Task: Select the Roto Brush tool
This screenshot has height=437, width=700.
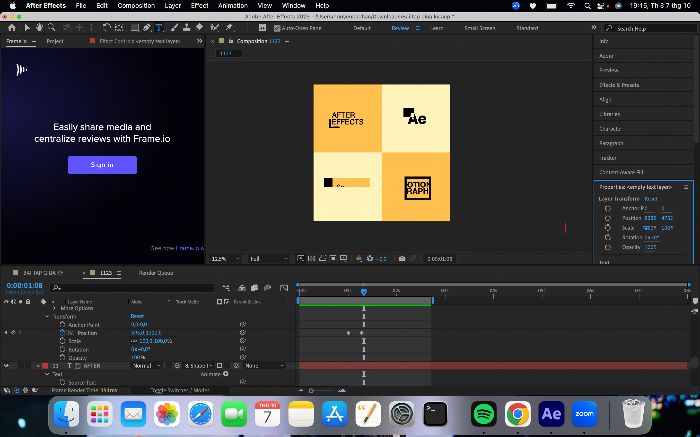Action: click(215, 28)
